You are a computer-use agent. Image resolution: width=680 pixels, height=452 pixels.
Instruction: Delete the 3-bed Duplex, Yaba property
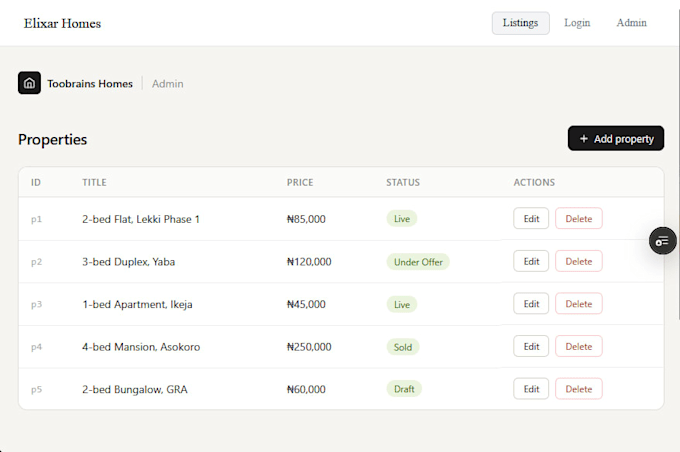tap(579, 261)
